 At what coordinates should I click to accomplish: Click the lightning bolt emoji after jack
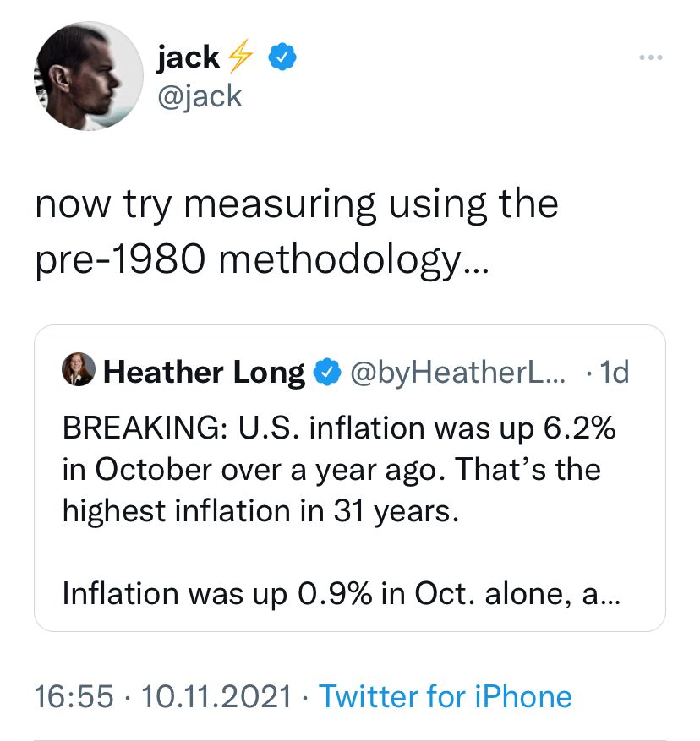(x=240, y=57)
